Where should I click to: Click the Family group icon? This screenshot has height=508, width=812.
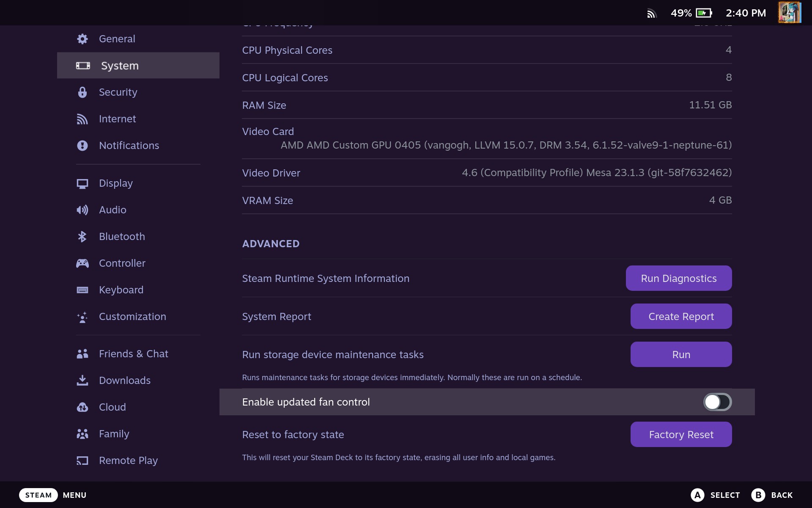82,434
